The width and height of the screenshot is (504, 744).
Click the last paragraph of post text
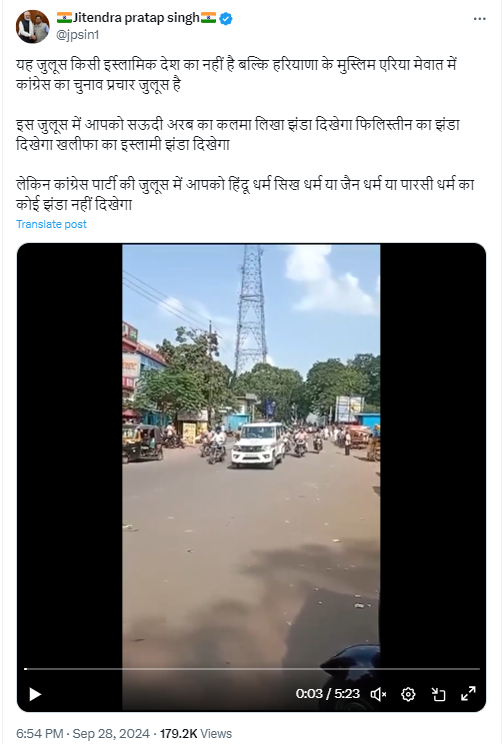(x=245, y=194)
